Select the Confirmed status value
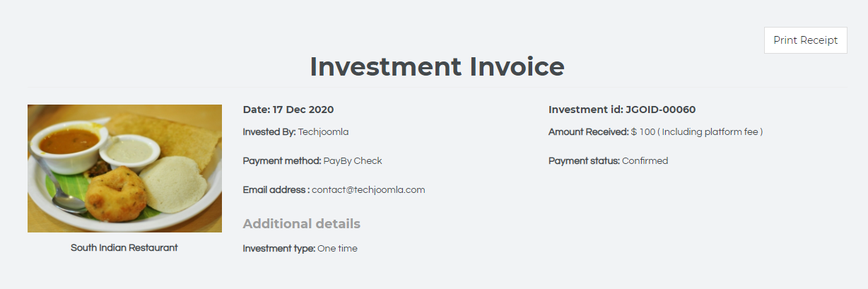This screenshot has width=868, height=289. (x=645, y=160)
